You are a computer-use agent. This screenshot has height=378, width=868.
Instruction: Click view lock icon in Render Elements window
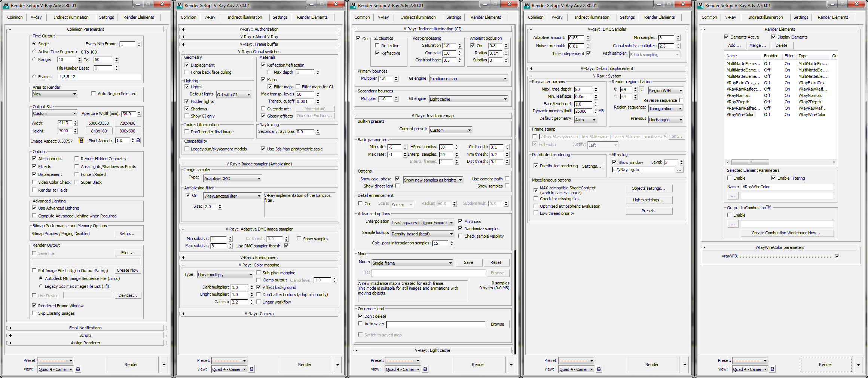click(772, 369)
